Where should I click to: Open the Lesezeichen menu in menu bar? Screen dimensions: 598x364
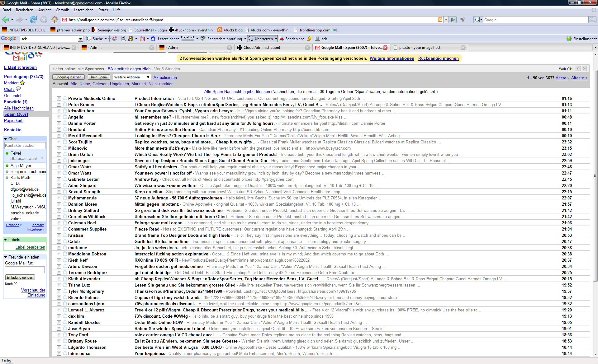pos(83,10)
